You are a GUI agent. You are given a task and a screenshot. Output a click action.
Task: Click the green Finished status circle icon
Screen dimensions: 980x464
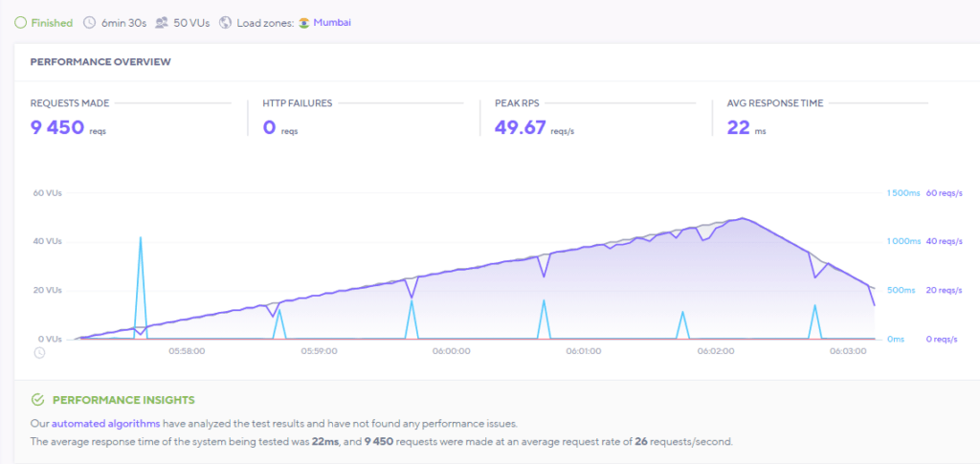pos(20,22)
